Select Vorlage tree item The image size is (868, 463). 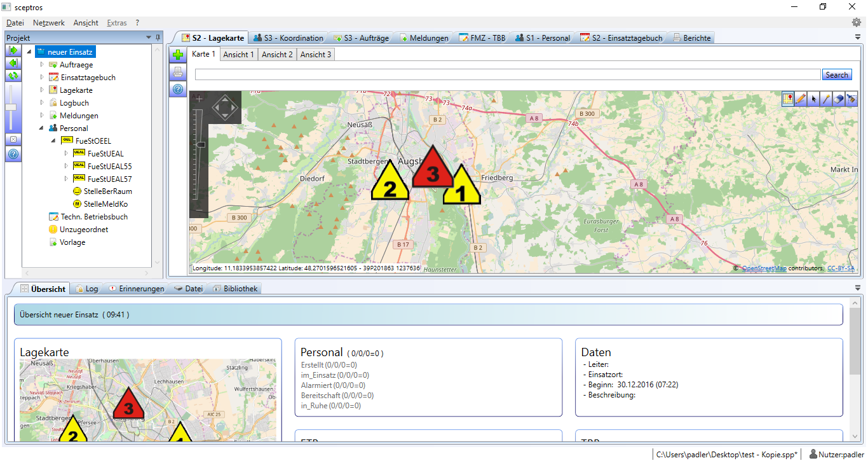point(67,242)
